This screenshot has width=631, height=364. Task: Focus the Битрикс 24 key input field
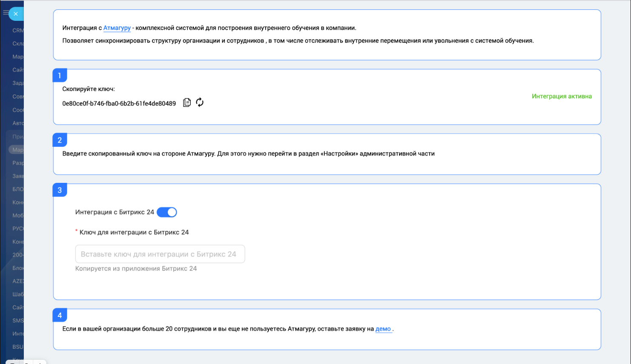[160, 254]
